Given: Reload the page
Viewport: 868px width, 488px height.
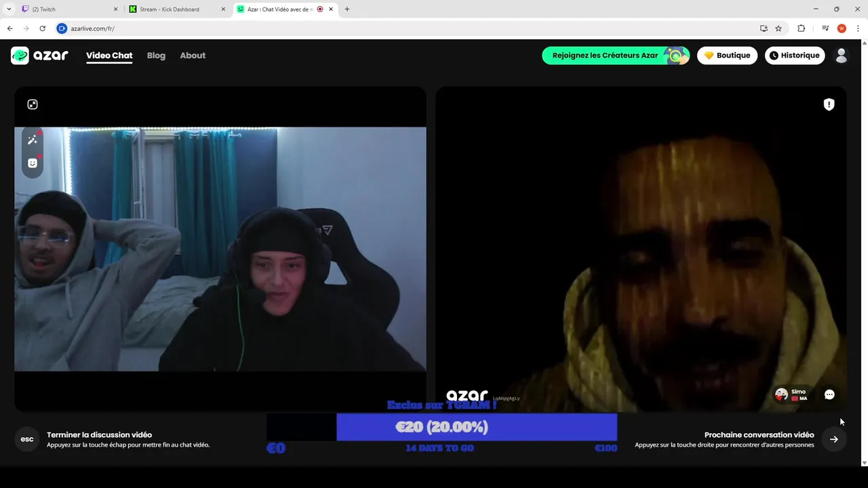Looking at the screenshot, I should click(x=42, y=28).
